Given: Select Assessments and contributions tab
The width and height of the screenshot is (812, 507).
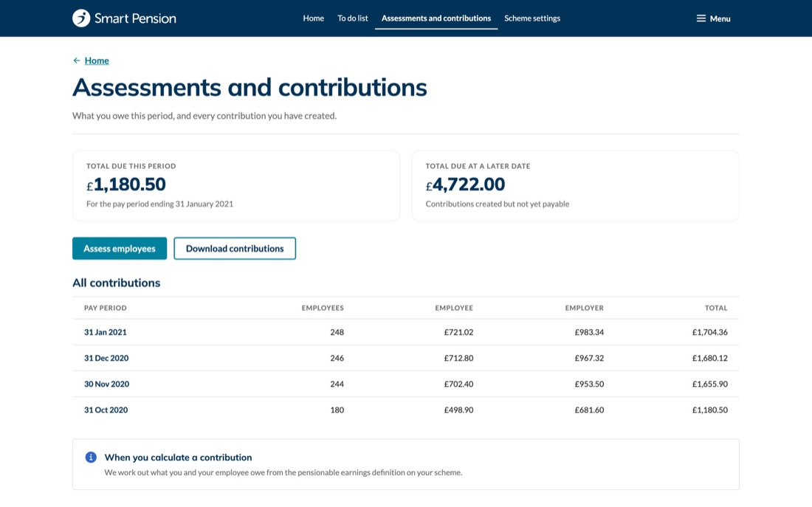Looking at the screenshot, I should tap(436, 18).
